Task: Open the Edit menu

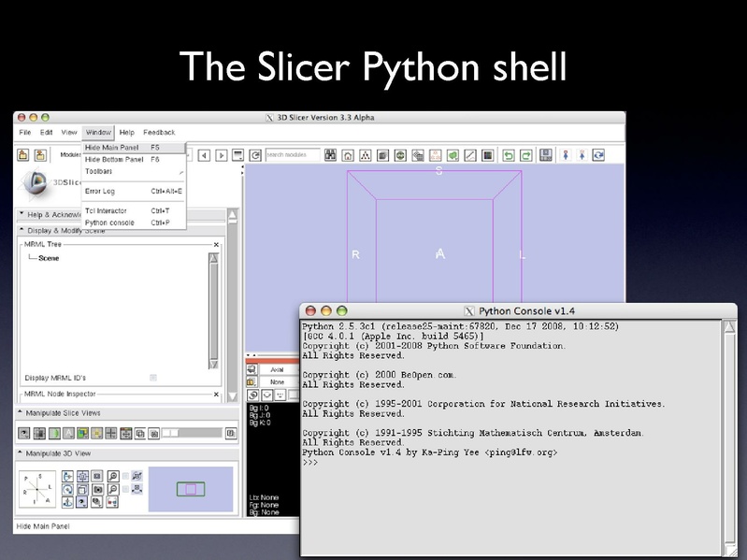Action: (x=46, y=133)
